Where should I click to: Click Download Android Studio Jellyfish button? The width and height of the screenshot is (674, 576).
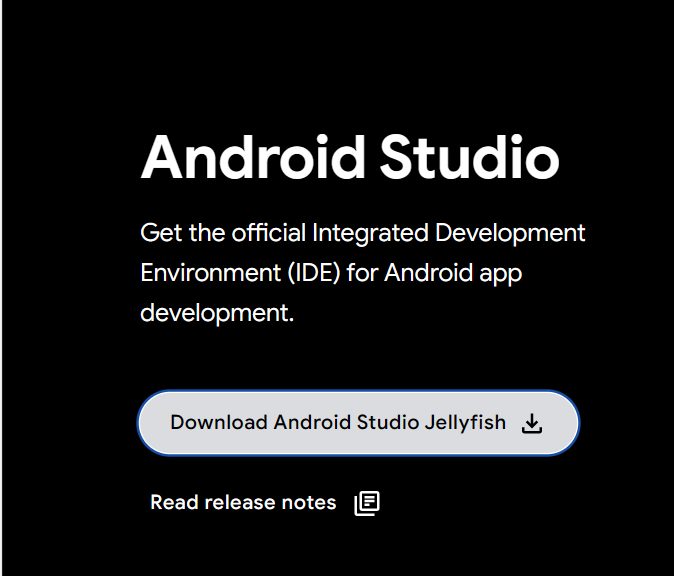(x=358, y=423)
